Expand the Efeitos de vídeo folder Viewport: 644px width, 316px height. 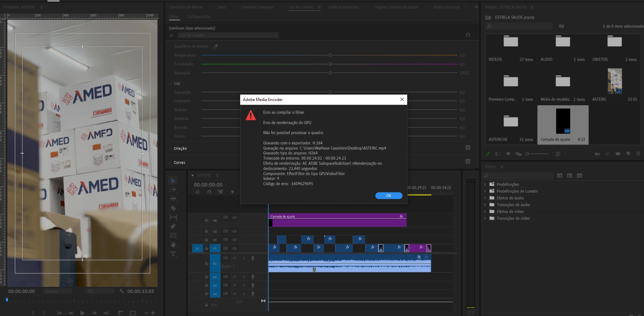(x=485, y=212)
